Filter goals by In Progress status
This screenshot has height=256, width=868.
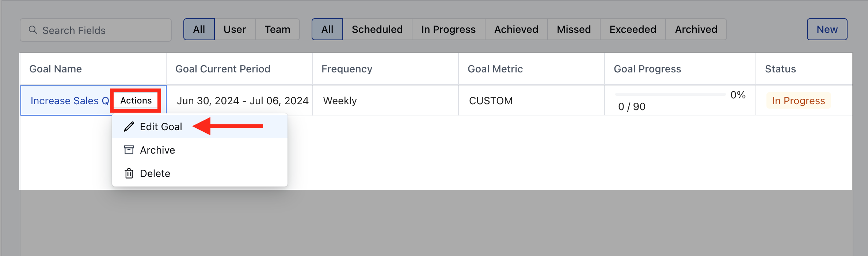(449, 29)
